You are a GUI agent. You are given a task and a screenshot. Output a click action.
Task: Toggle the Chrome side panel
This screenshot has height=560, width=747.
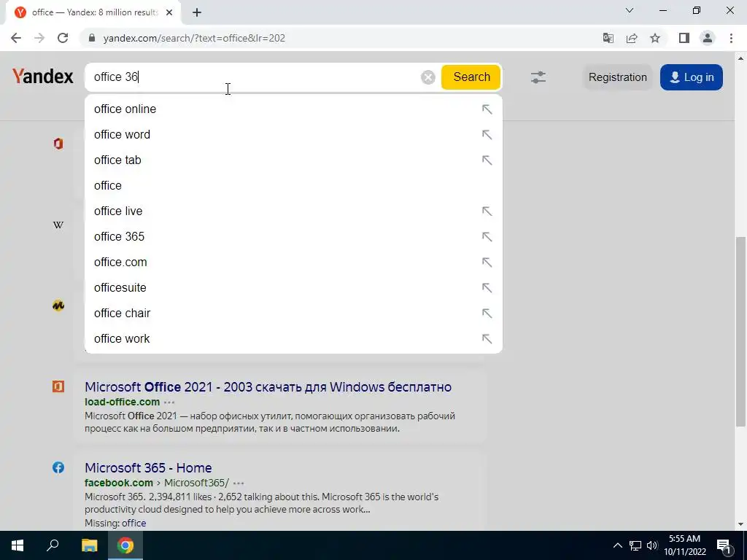(684, 38)
